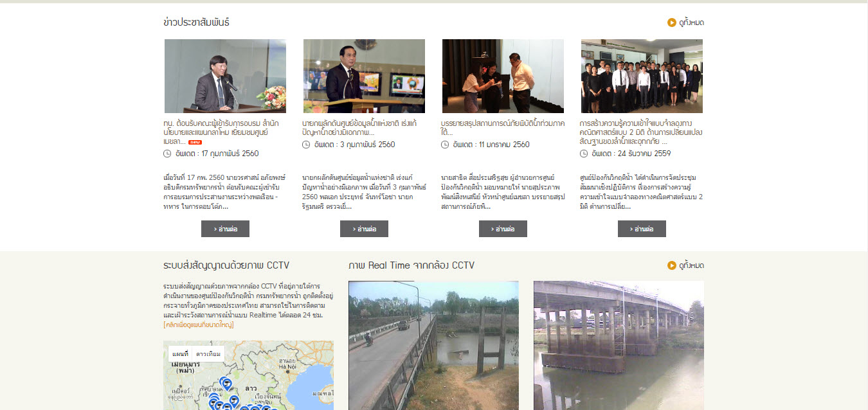Open the CCTV image of road bridge
This screenshot has height=410, width=868.
[x=433, y=345]
